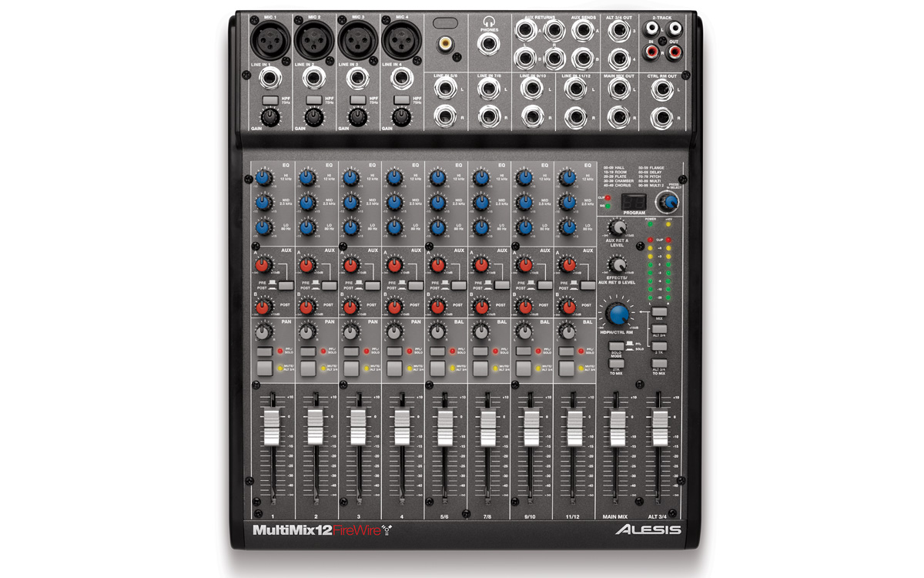The image size is (924, 578).
Task: Click the channel 1 volume fader
Action: click(271, 427)
